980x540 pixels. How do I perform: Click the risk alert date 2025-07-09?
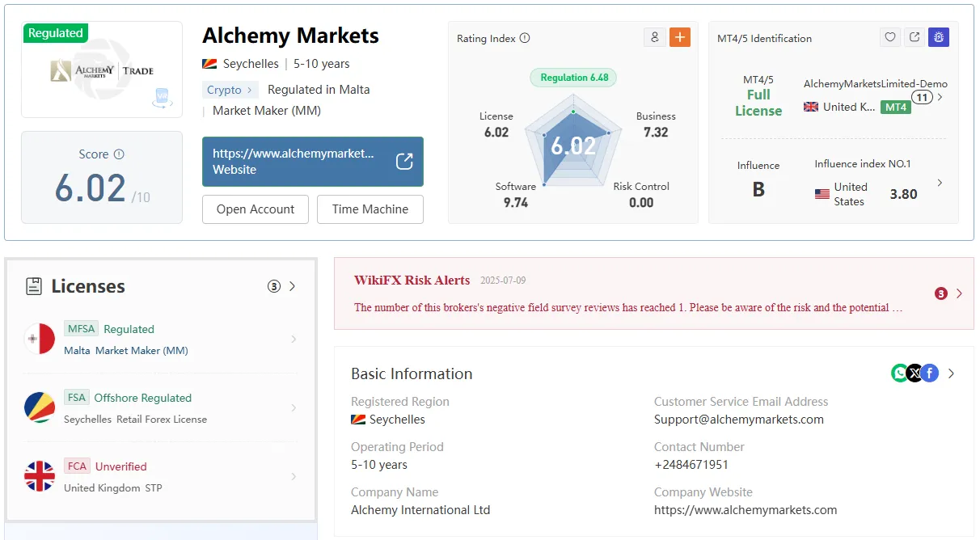503,281
